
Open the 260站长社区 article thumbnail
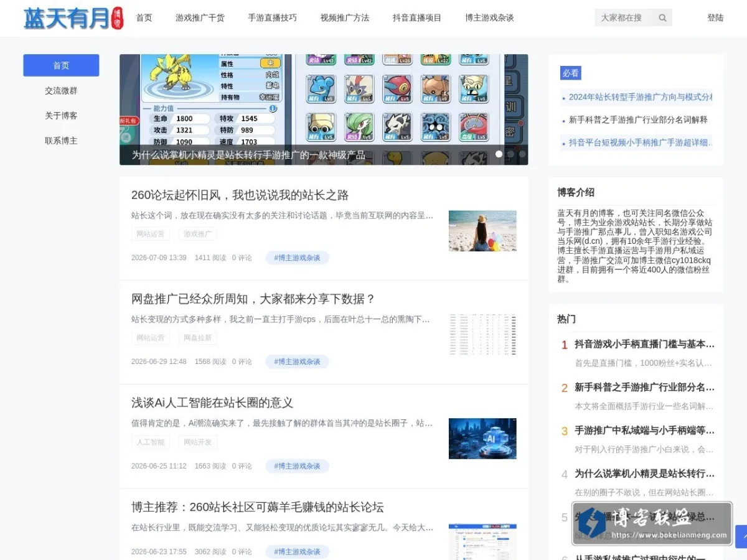[482, 542]
